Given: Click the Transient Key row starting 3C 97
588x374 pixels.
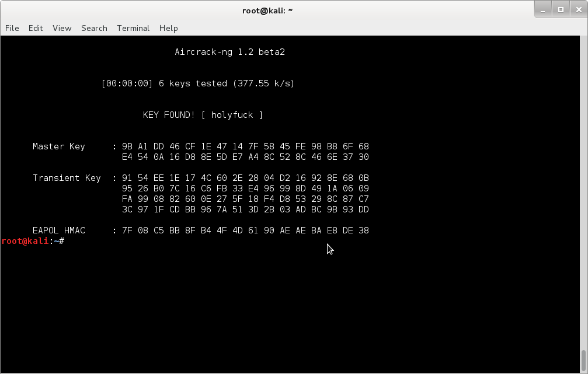Looking at the screenshot, I should (x=245, y=209).
